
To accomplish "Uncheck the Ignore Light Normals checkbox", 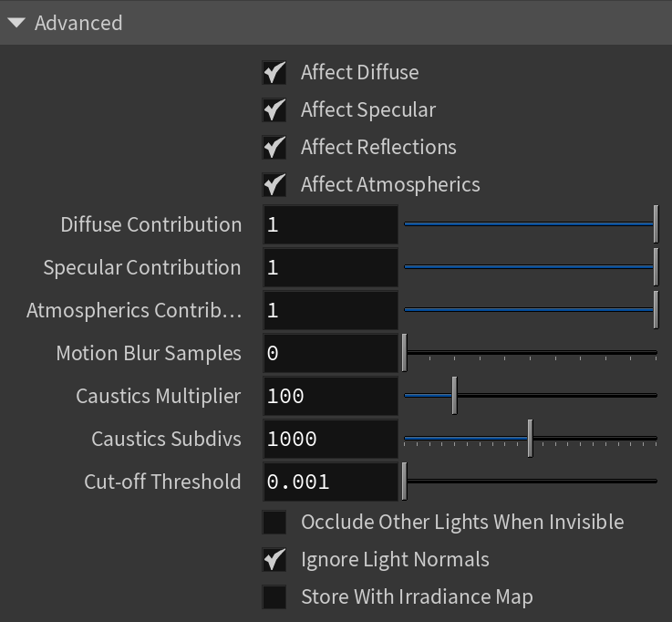I will pos(274,560).
